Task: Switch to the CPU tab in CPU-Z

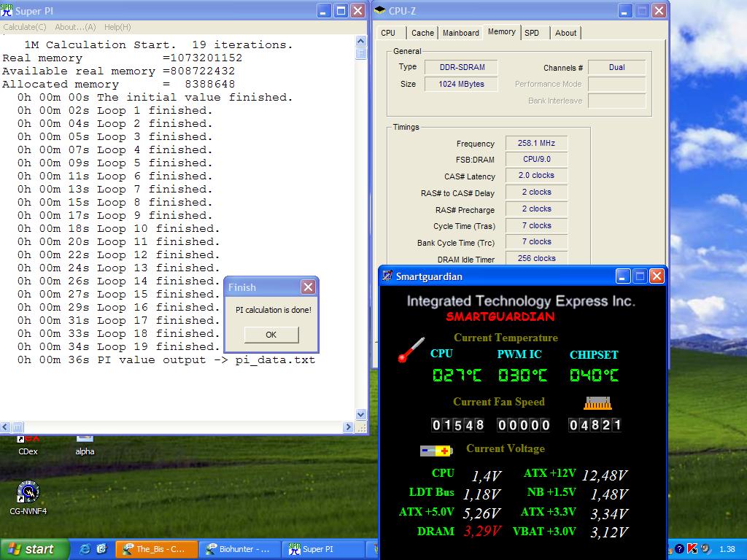Action: (x=388, y=33)
